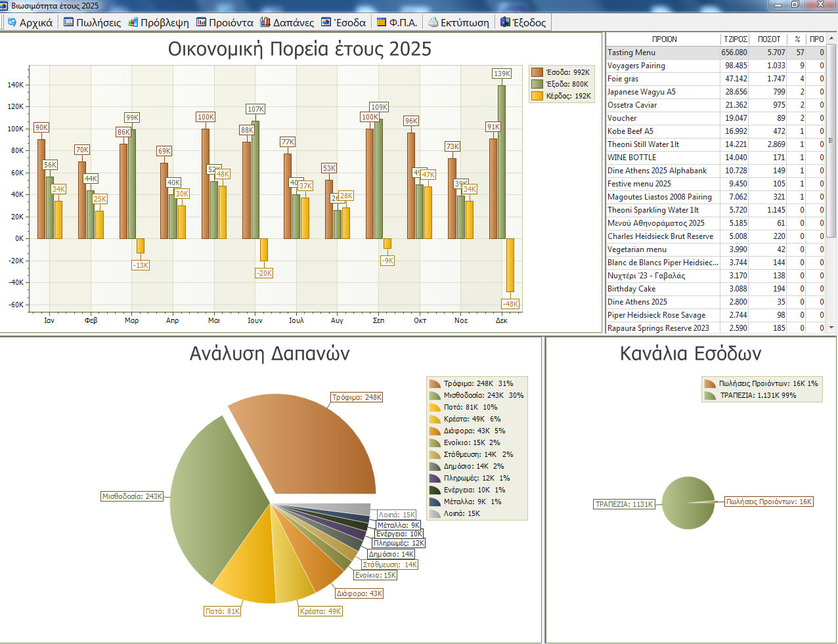Open the Αρχικά home toolbar icon
Image resolution: width=838 pixels, height=644 pixels.
12,22
